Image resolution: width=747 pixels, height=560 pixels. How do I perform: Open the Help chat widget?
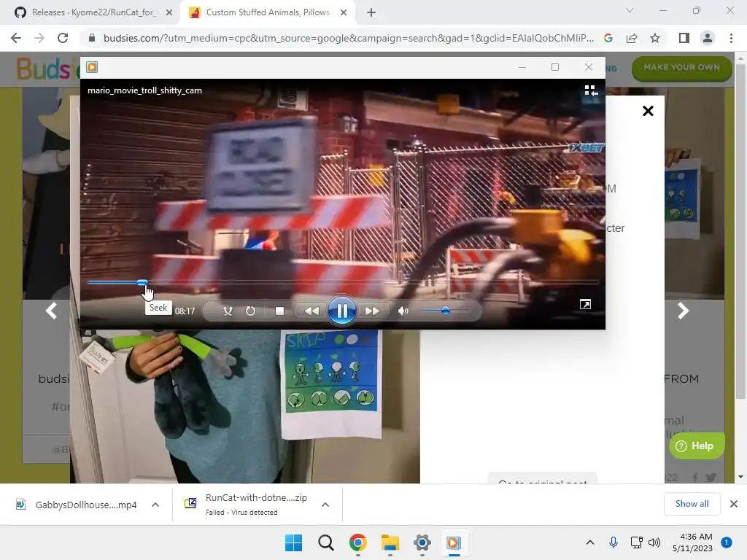click(x=697, y=446)
